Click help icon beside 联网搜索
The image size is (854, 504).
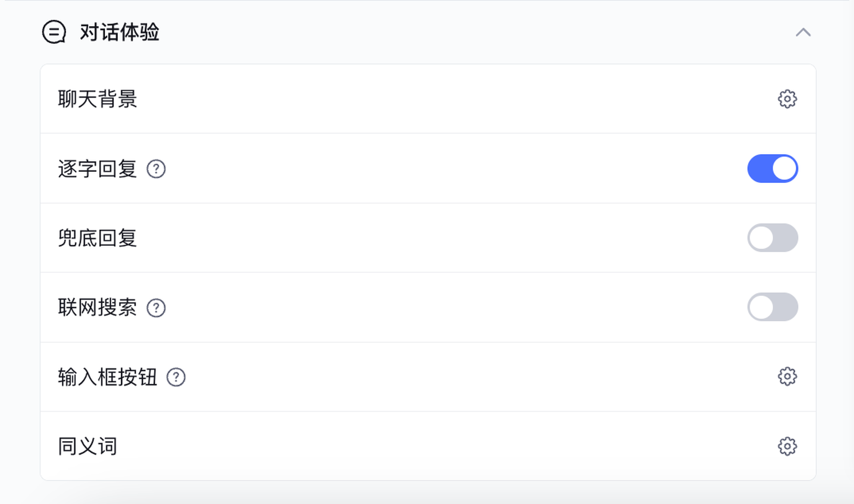tap(156, 308)
